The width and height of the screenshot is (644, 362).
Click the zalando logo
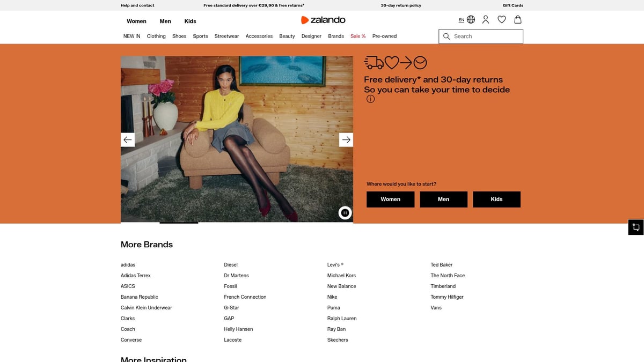pos(323,20)
